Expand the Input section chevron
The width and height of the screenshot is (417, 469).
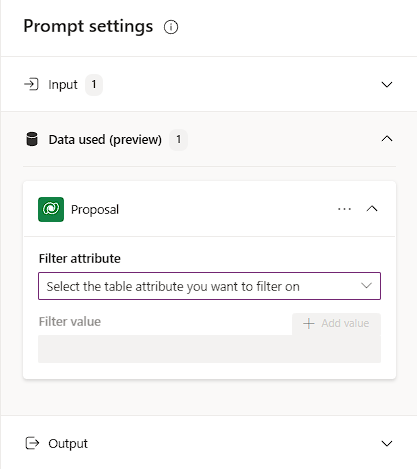coord(387,84)
